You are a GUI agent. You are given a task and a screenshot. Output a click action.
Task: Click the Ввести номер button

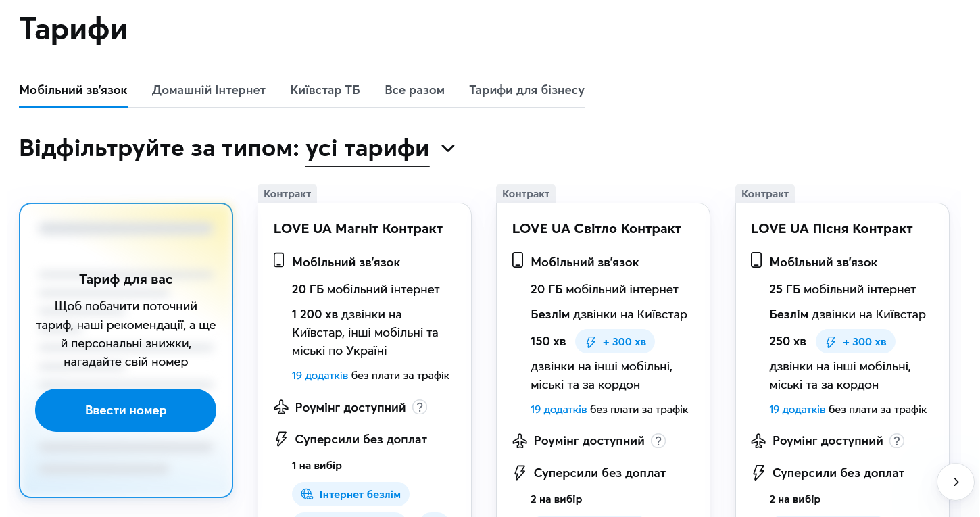click(x=126, y=410)
